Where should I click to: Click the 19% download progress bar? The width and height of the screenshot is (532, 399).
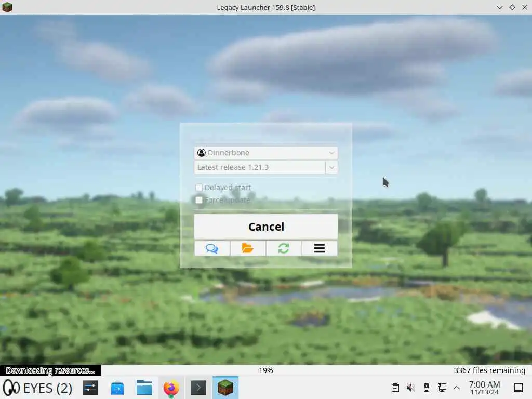(266, 370)
